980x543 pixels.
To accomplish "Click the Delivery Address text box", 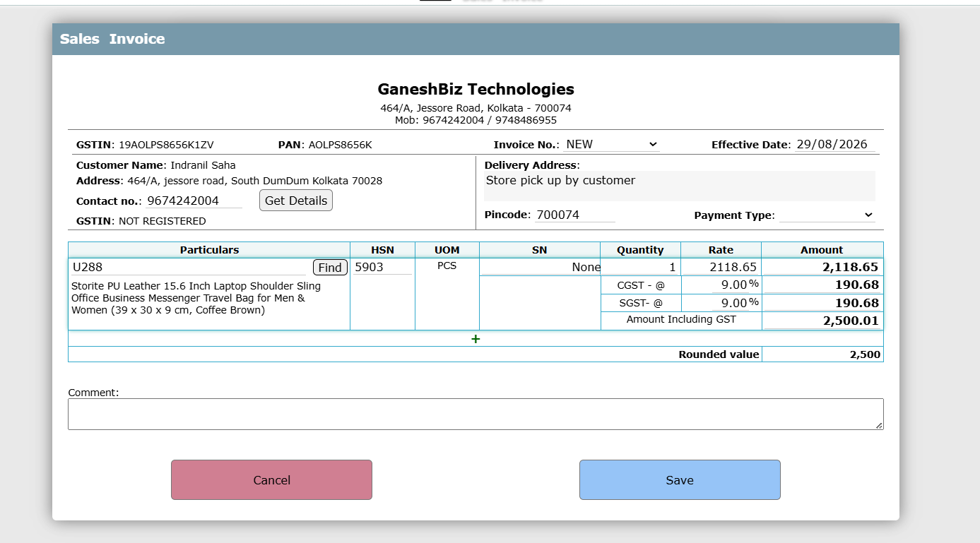I will click(x=680, y=186).
